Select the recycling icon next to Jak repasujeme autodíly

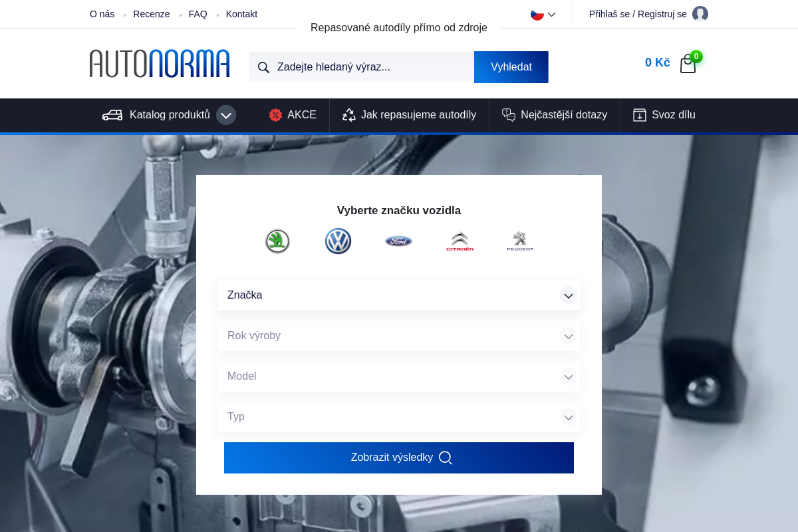348,114
